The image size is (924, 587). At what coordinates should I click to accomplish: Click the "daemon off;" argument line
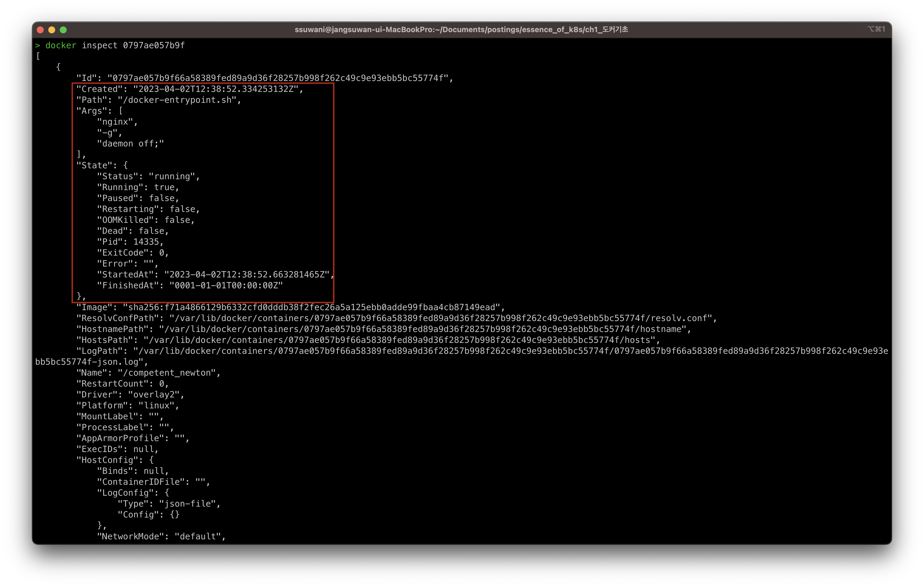point(130,144)
